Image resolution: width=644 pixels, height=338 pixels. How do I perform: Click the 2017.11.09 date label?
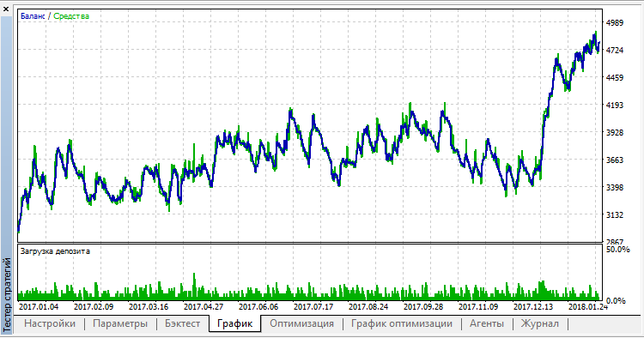pos(478,306)
